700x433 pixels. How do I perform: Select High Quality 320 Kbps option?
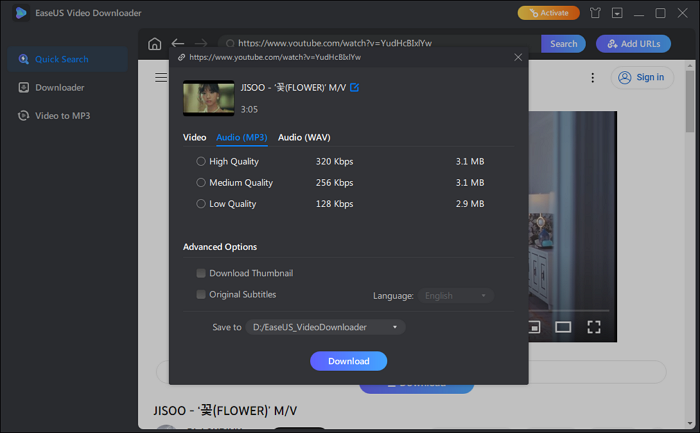pyautogui.click(x=201, y=161)
